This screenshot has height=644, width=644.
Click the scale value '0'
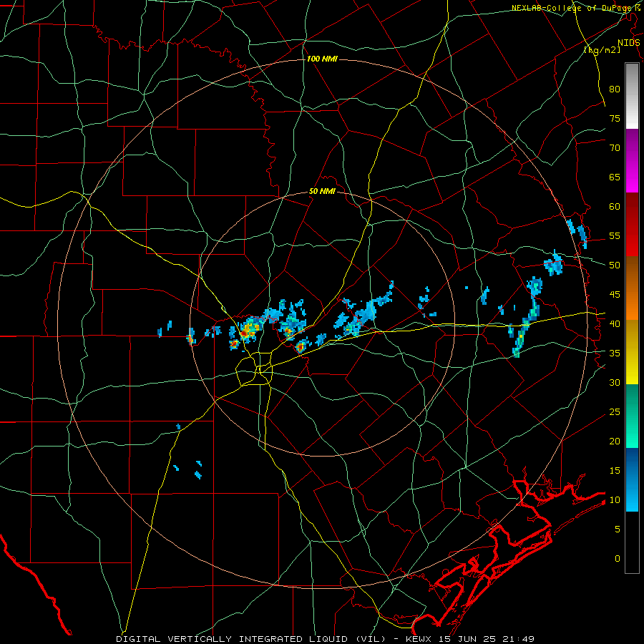(x=618, y=559)
